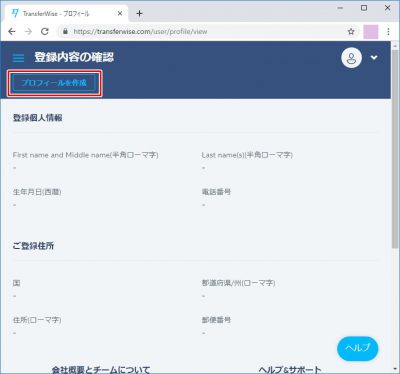400x374 pixels.
Task: Click the 登録内容の確認 page heading
Action: click(74, 57)
